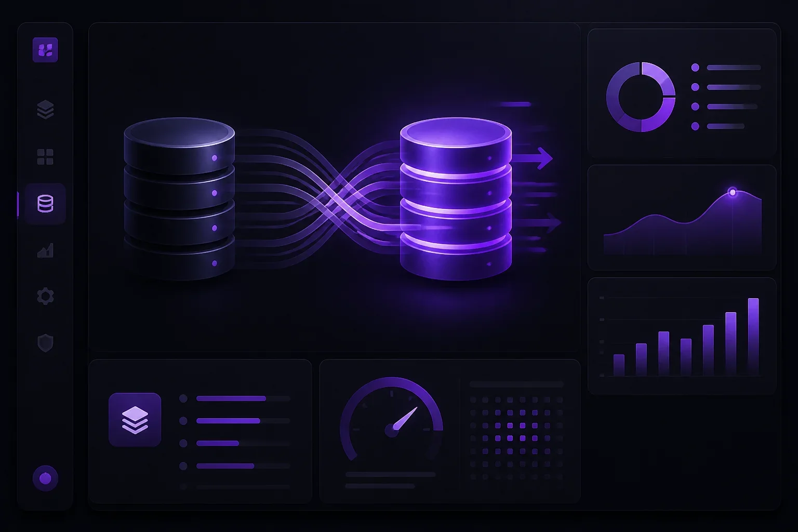The height and width of the screenshot is (532, 798).
Task: Click the glowing purple destination database stack
Action: pyautogui.click(x=456, y=199)
